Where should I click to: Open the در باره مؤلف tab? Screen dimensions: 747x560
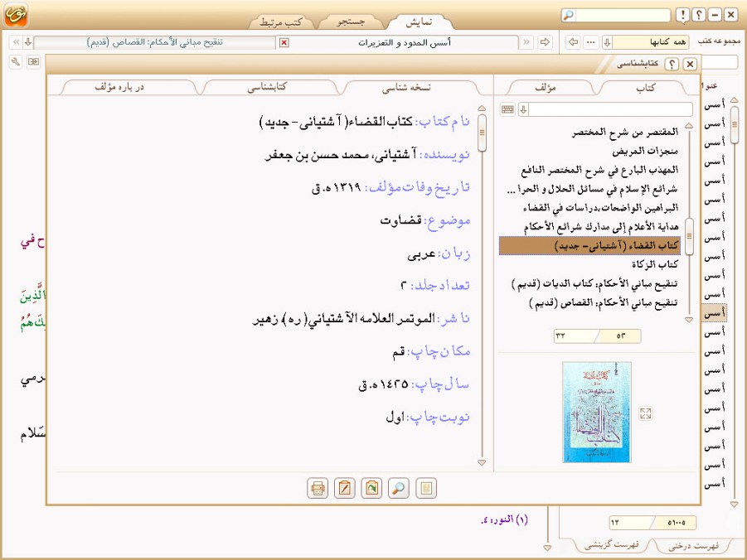125,86
